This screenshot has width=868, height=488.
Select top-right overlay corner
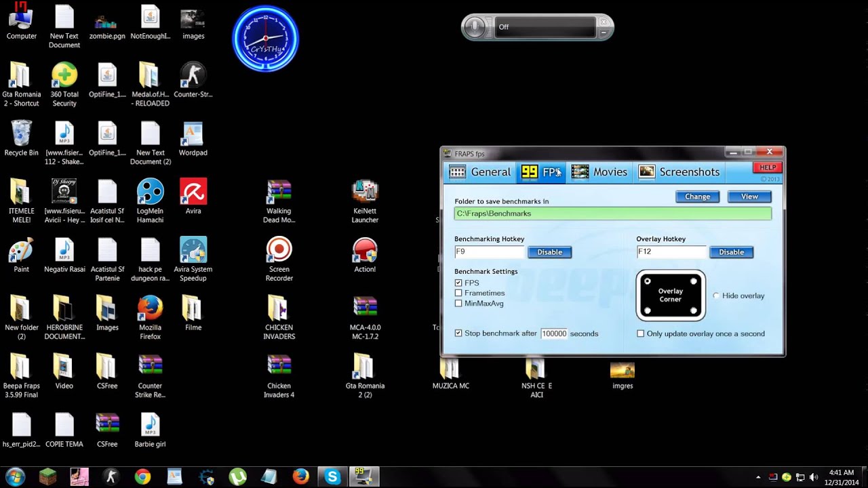[x=694, y=281]
